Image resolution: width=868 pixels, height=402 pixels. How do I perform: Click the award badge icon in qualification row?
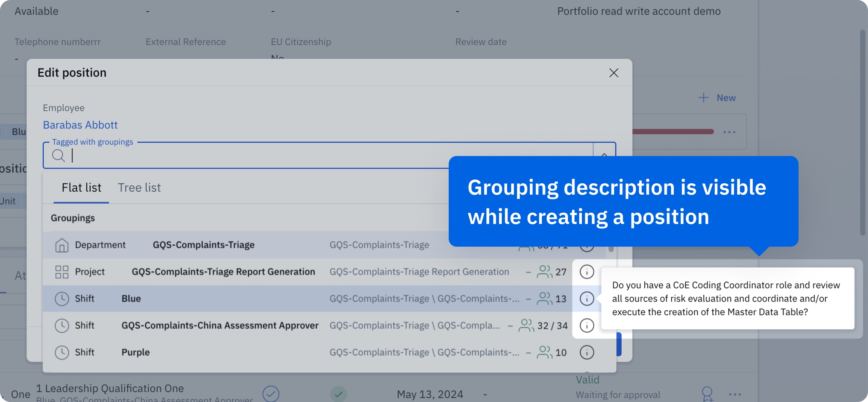pos(707,394)
